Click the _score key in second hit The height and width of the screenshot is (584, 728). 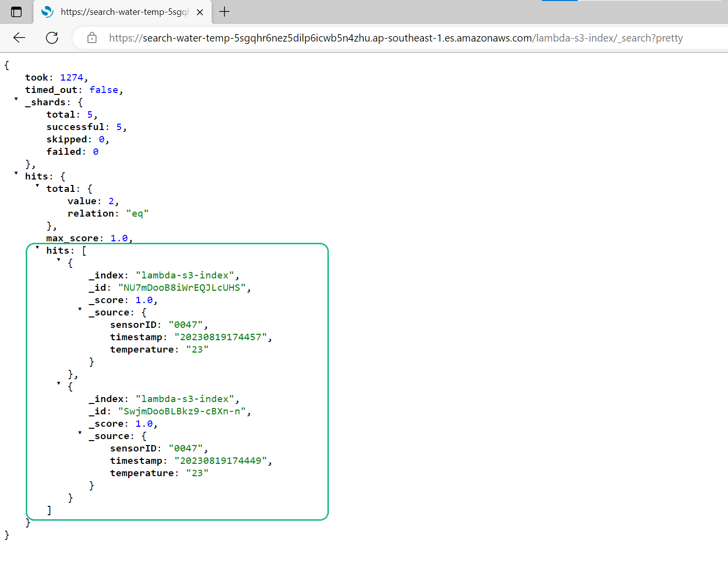[x=106, y=424]
